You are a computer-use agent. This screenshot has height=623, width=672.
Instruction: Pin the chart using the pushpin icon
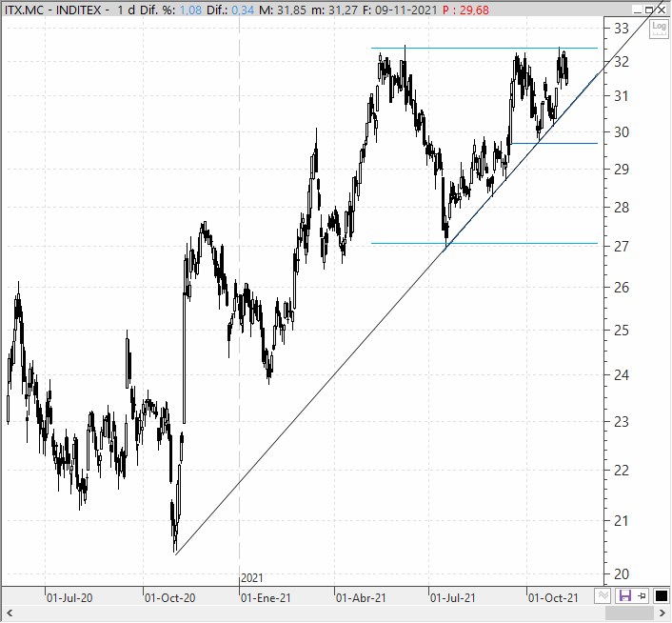coord(642,595)
